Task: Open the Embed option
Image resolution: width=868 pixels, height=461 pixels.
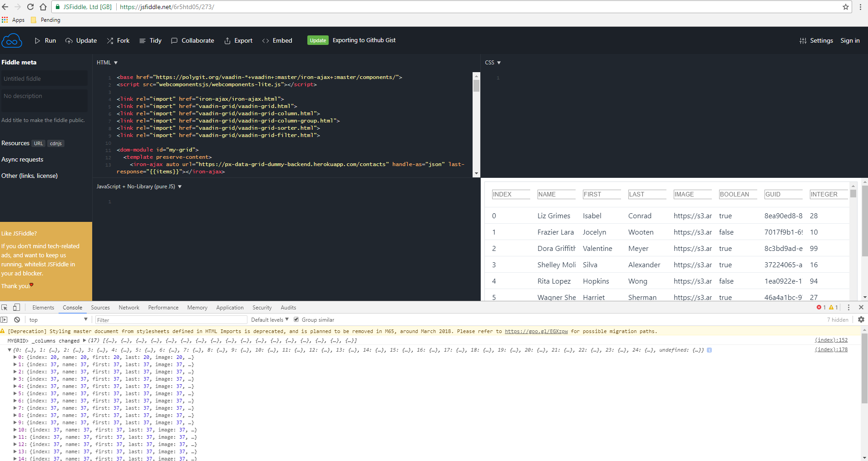Action: [x=277, y=40]
